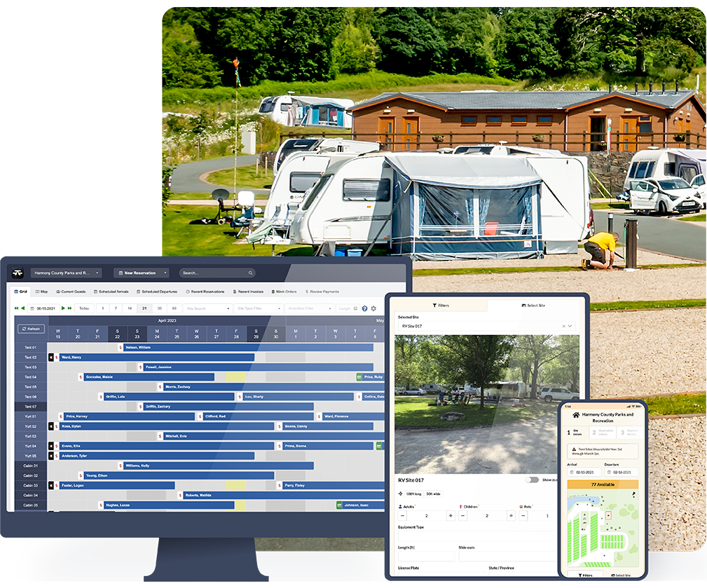Image resolution: width=707 pixels, height=588 pixels.
Task: Increase the Adults count with plus
Action: pyautogui.click(x=451, y=515)
